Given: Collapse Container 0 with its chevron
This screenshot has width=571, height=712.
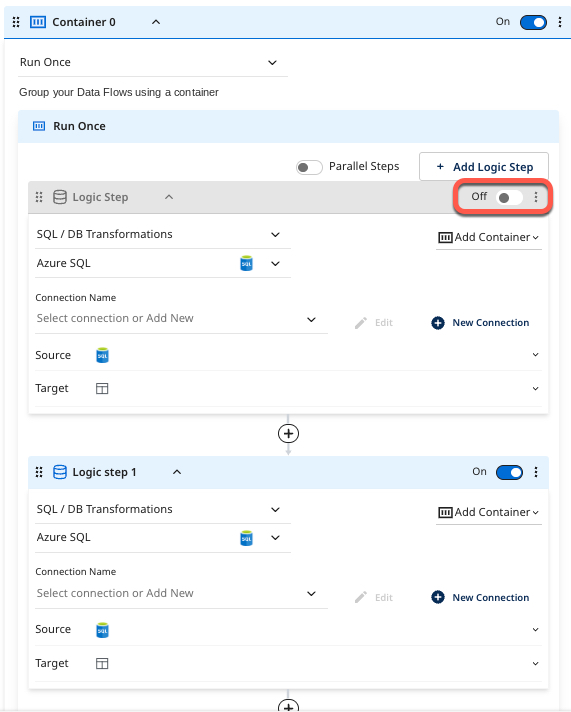Looking at the screenshot, I should [x=156, y=22].
